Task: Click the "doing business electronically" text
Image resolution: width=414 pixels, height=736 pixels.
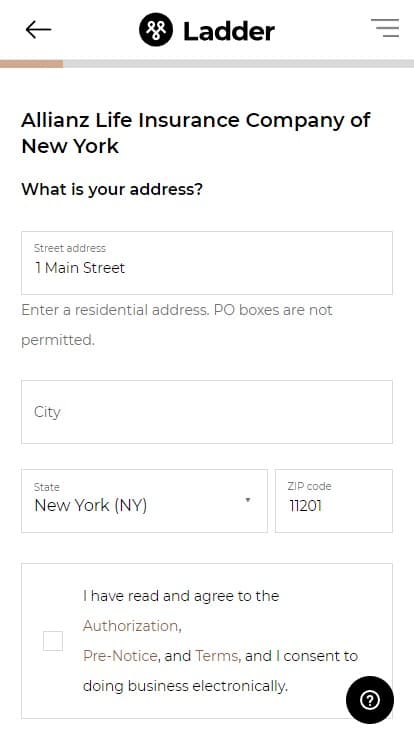Action: 185,686
